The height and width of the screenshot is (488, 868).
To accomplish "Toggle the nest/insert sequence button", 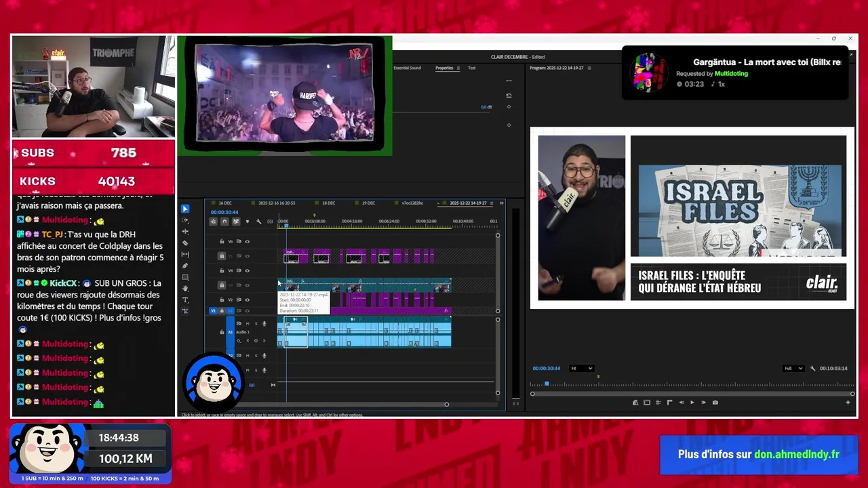I will click(214, 221).
